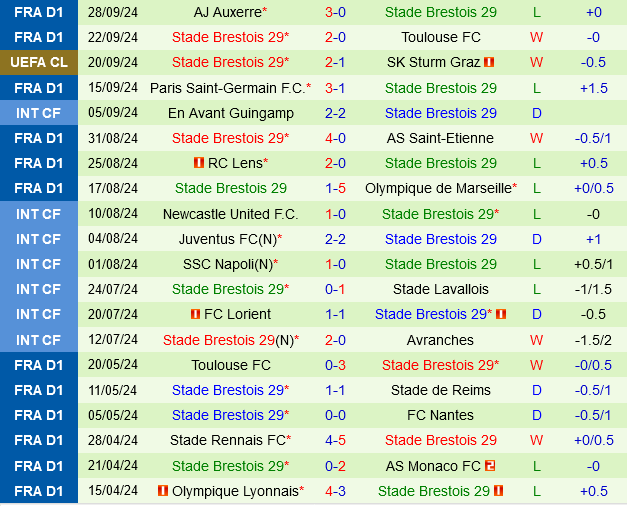627x506 pixels.
Task: Select the UEFA CL competition label
Action: coord(38,62)
